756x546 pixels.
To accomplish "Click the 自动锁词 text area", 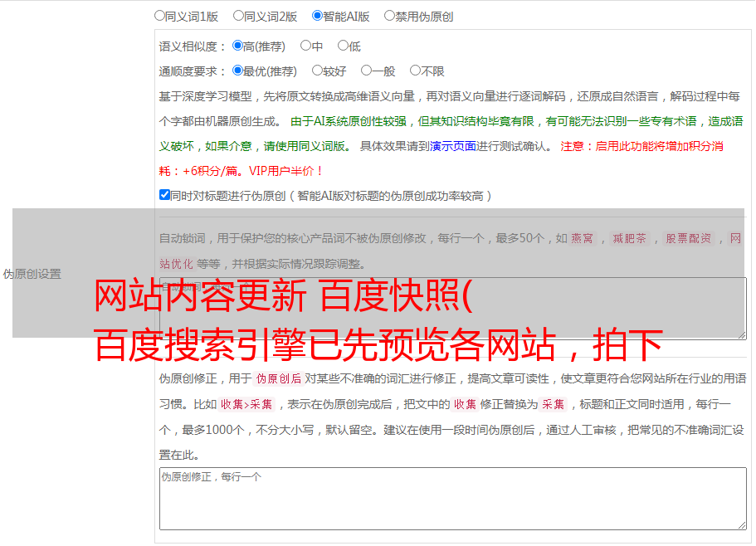I will [x=452, y=309].
